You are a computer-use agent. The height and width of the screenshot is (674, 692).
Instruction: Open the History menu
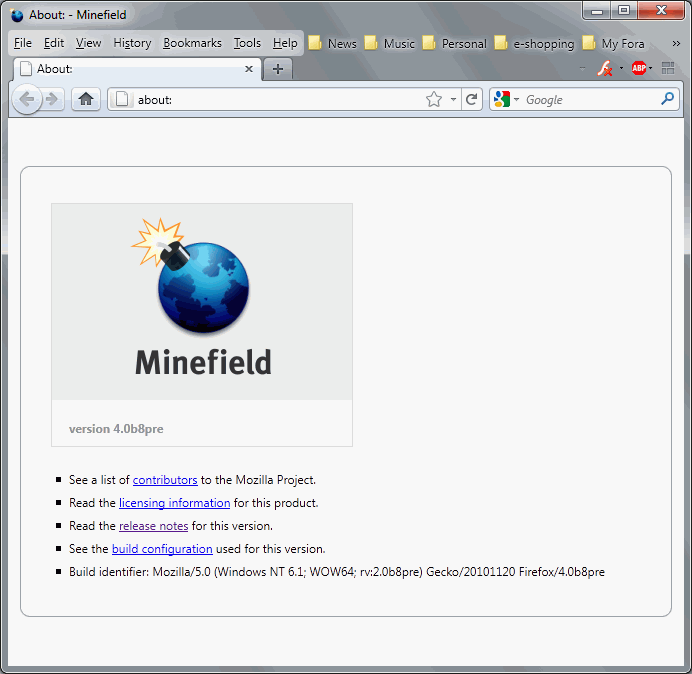[x=132, y=43]
